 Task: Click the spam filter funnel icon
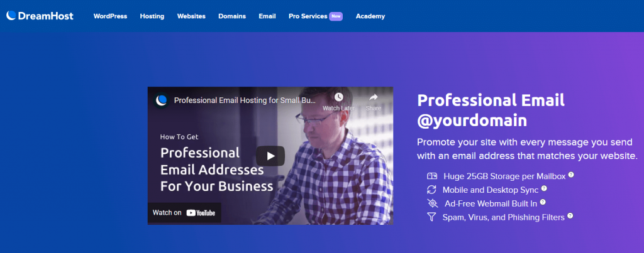[431, 217]
